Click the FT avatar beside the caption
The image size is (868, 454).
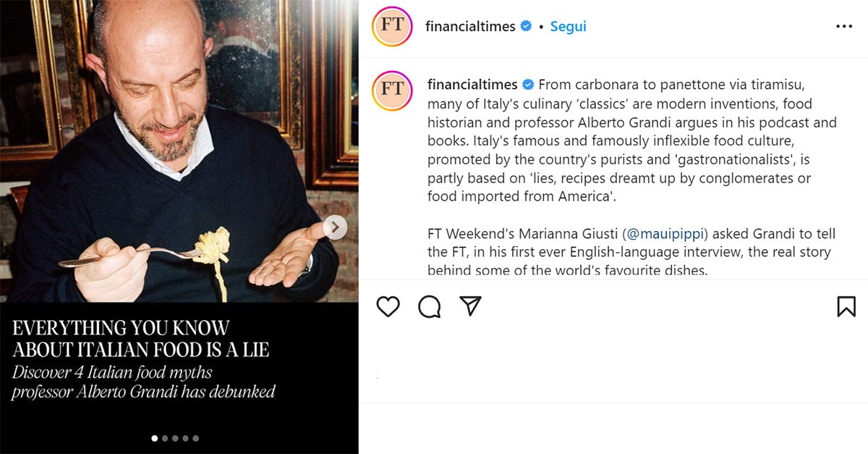pyautogui.click(x=392, y=91)
